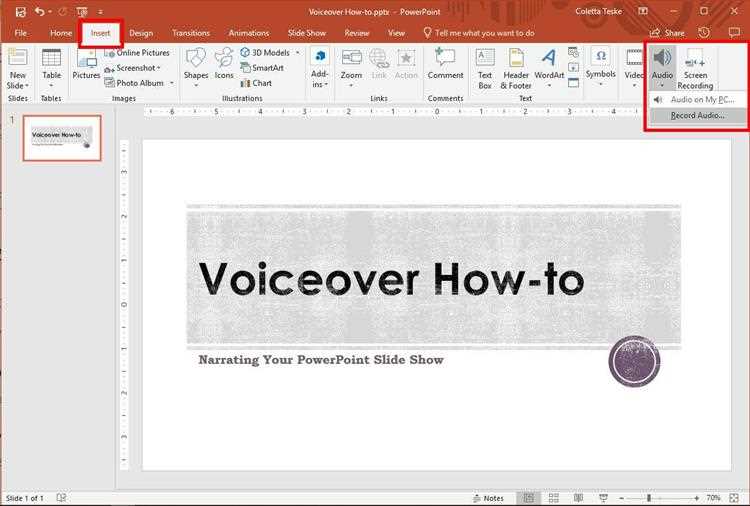
Task: Insert Online Pictures
Action: [x=137, y=53]
